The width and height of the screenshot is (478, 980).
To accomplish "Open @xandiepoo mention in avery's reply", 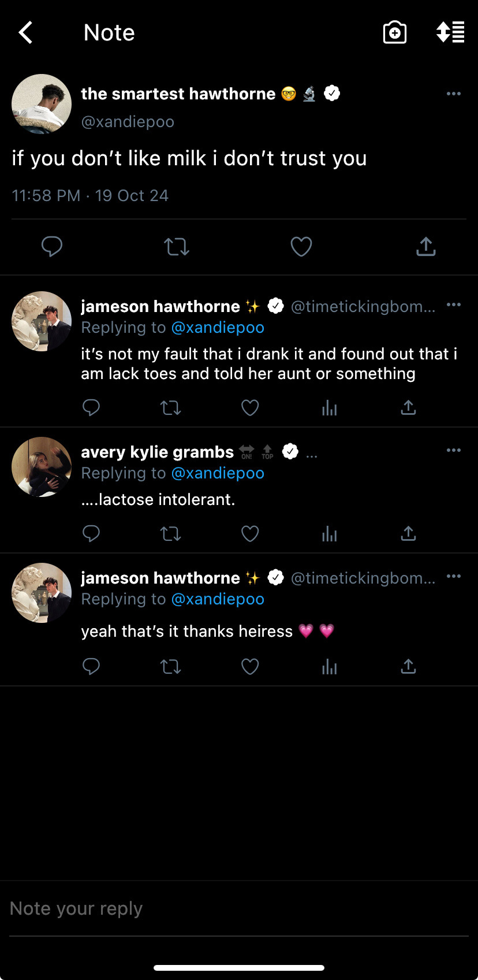I will click(x=218, y=473).
